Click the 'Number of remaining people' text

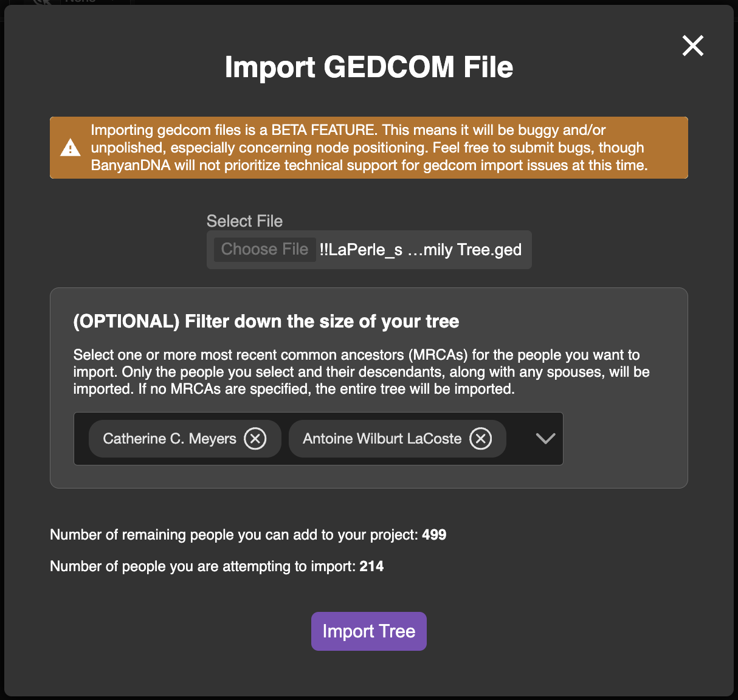(x=234, y=535)
